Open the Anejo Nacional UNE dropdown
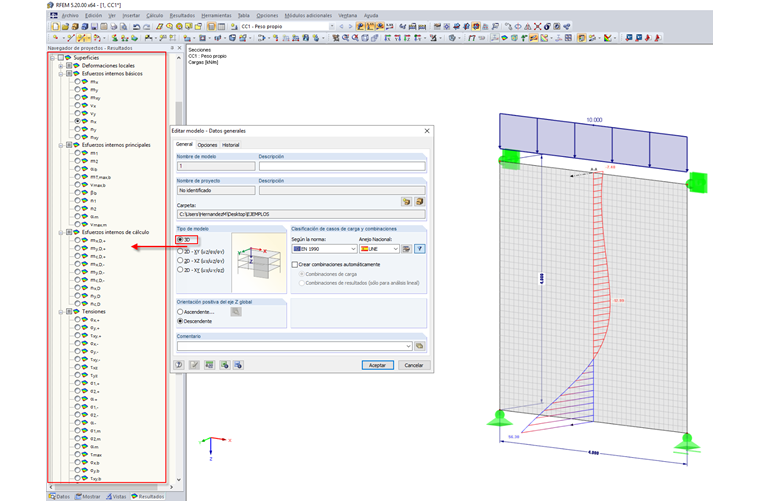 click(396, 249)
